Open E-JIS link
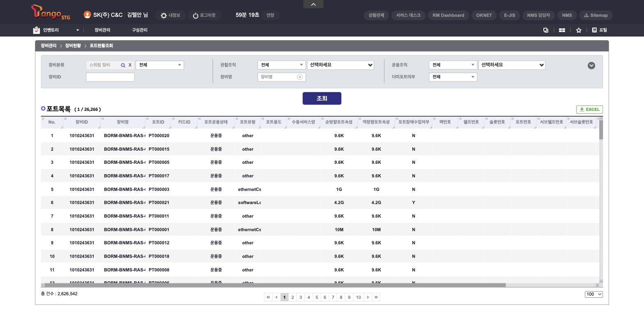 (x=509, y=15)
